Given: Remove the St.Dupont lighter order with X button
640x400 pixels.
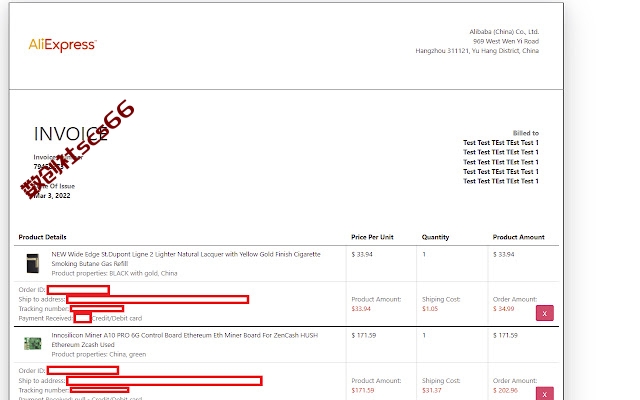Looking at the screenshot, I should (544, 313).
